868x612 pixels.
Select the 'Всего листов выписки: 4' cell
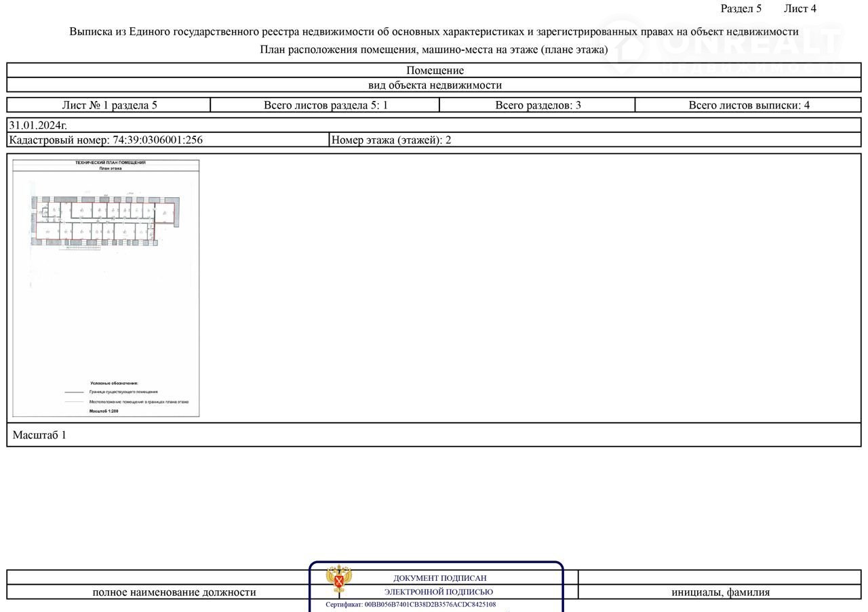[749, 105]
